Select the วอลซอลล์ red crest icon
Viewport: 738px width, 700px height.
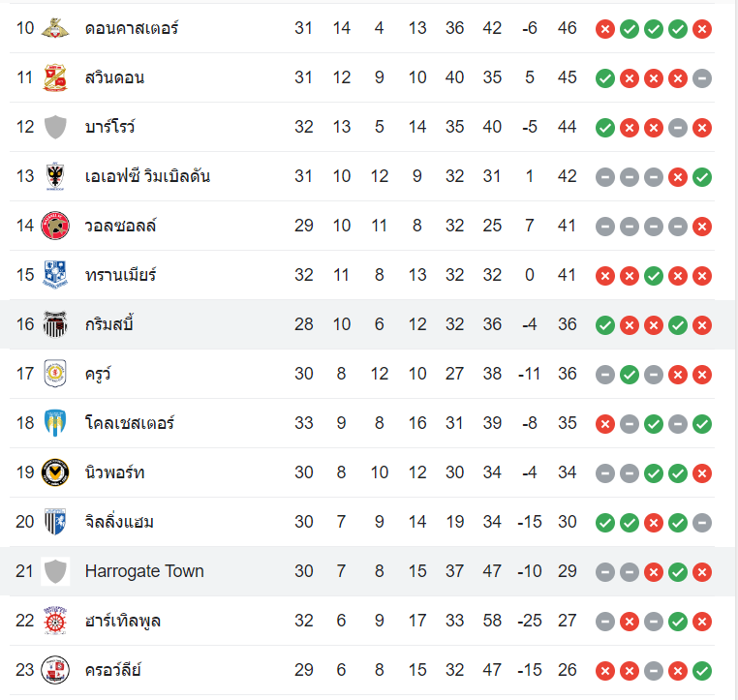pos(55,226)
